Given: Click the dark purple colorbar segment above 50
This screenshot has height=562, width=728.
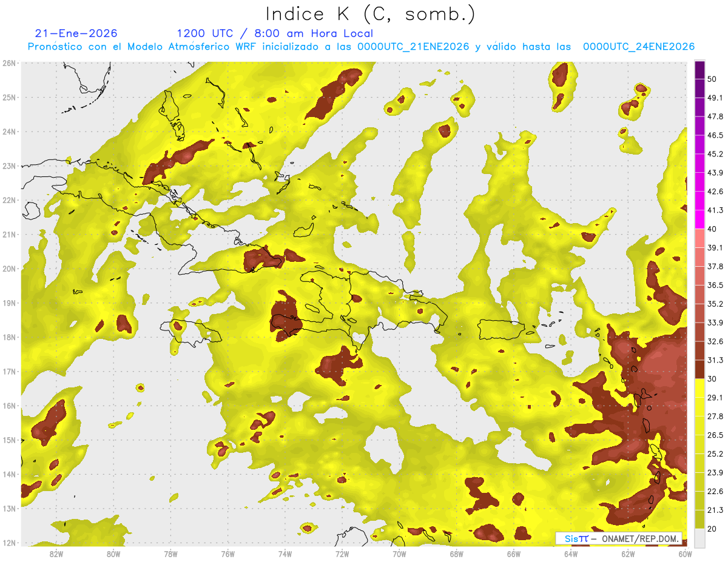Looking at the screenshot, I should pos(699,70).
